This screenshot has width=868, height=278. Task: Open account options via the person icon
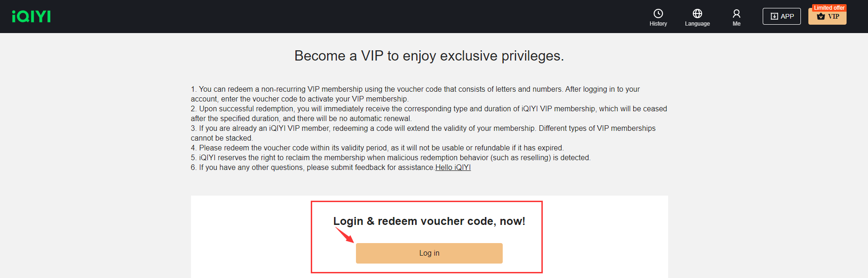[736, 13]
